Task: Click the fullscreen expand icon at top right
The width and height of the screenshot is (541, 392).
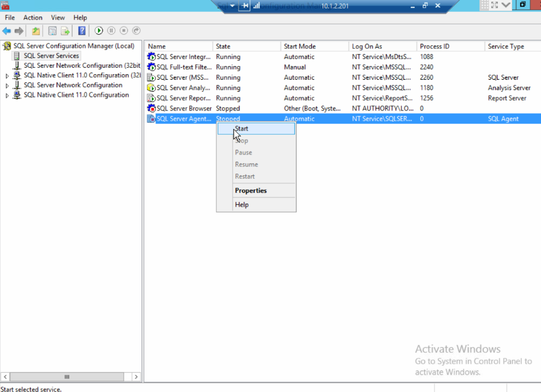Action: point(495,5)
